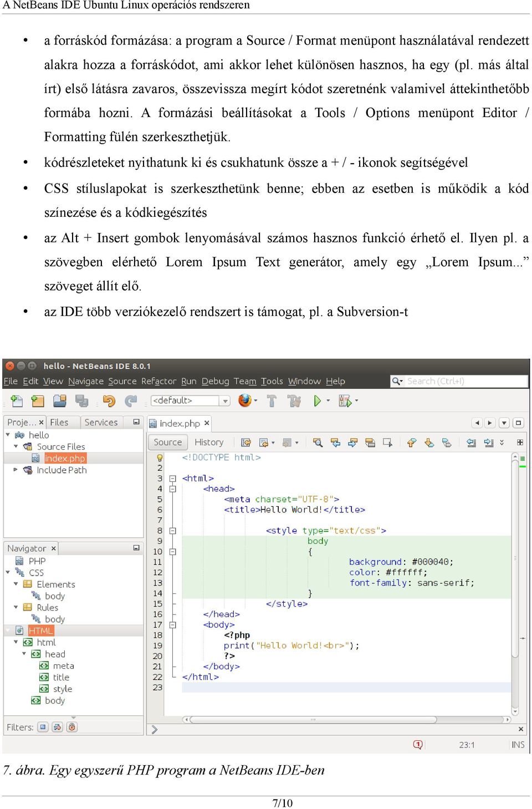The width and height of the screenshot is (532, 809).
Task: Click the Source view button
Action: point(168,442)
